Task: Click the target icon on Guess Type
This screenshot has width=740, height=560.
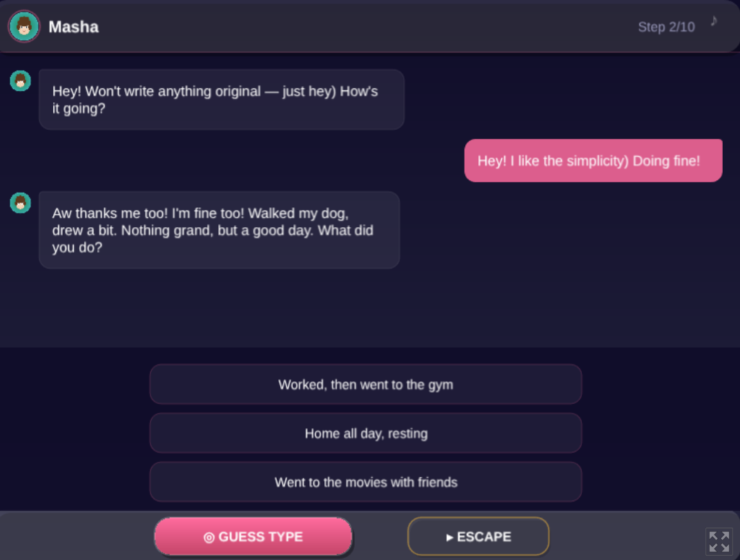Action: click(x=209, y=537)
